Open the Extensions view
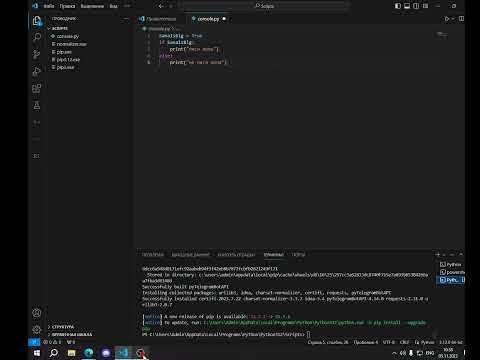 coord(37,88)
